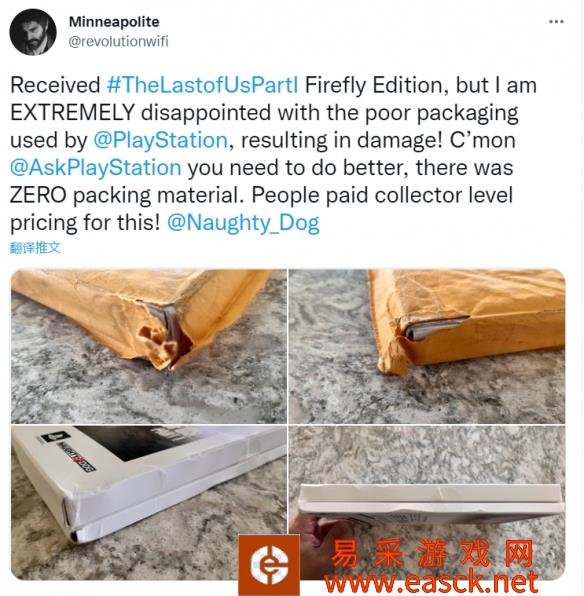Click the www.easck.net watermark URL

pyautogui.click(x=431, y=582)
